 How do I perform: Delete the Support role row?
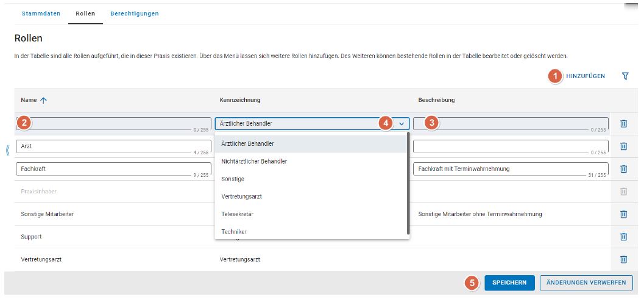pos(623,237)
